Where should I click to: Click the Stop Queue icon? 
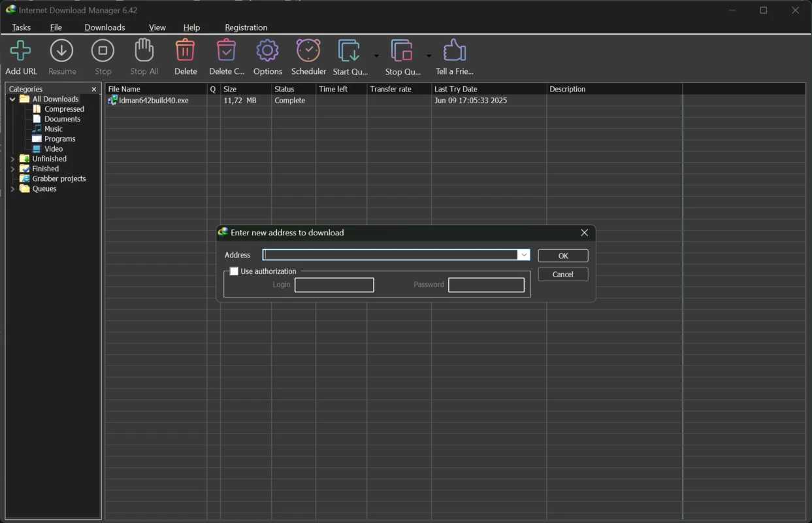(402, 51)
